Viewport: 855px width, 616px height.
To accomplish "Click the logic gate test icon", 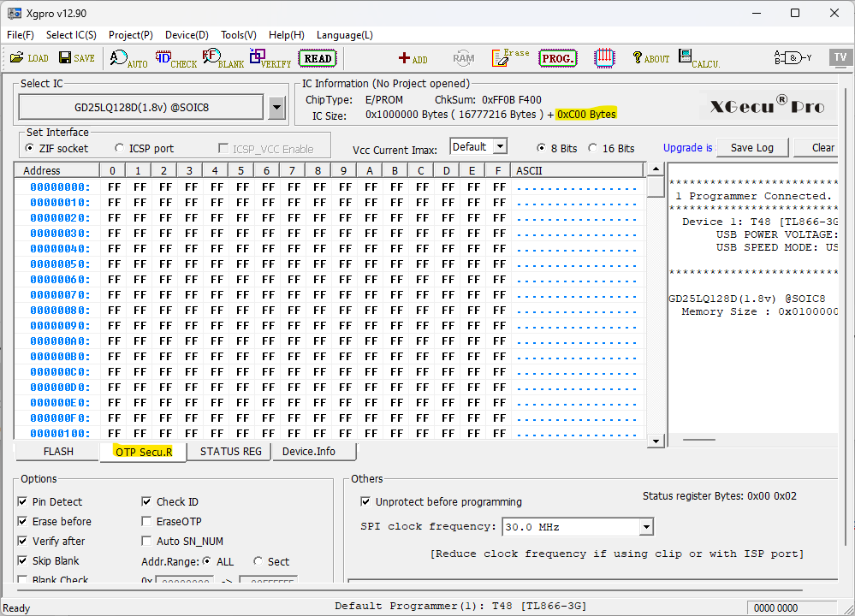I will 793,58.
